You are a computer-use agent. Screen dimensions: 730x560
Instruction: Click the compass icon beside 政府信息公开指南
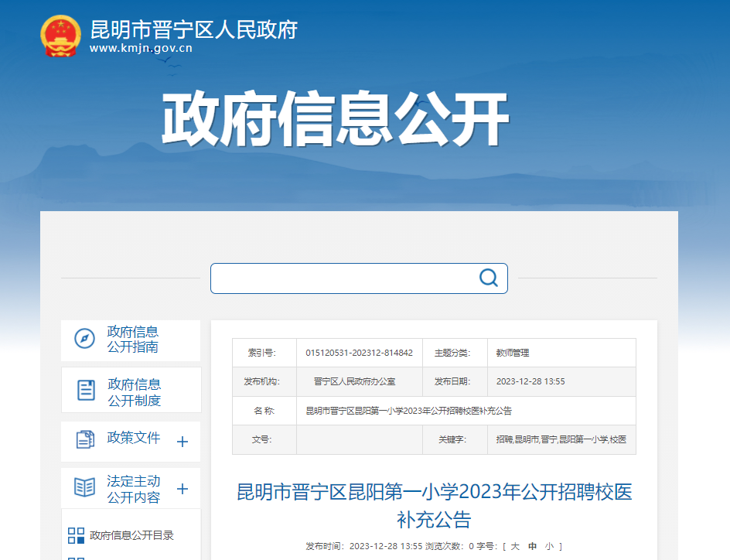[85, 339]
